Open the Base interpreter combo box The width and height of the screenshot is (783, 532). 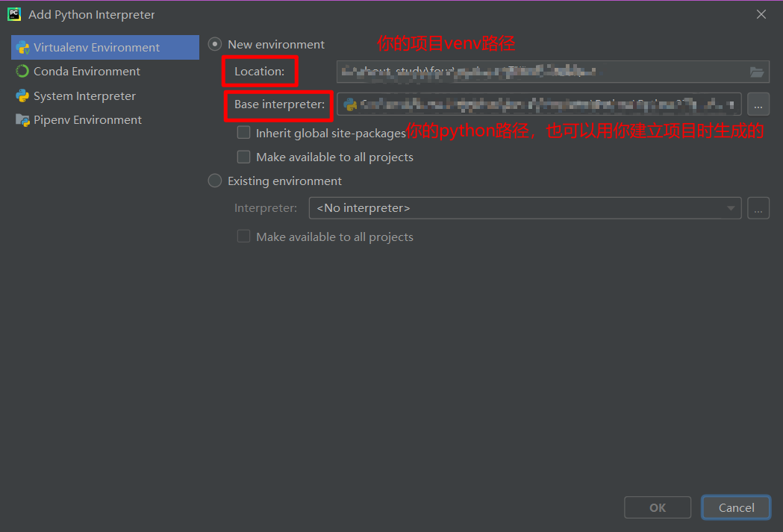(539, 104)
